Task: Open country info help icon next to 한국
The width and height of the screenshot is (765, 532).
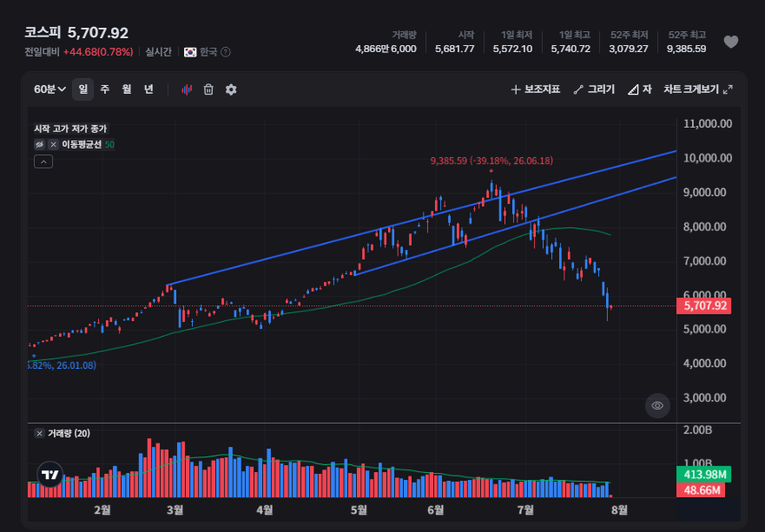Action: (x=226, y=52)
